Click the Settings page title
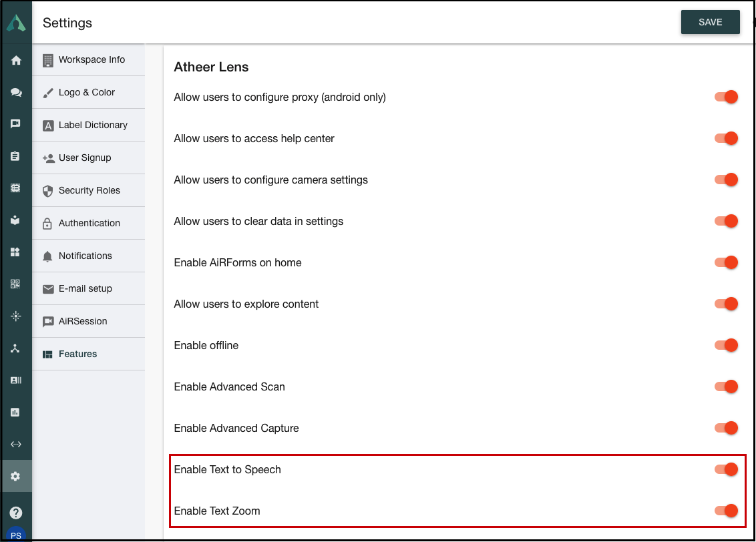Viewport: 756px width, 542px height. click(x=67, y=23)
